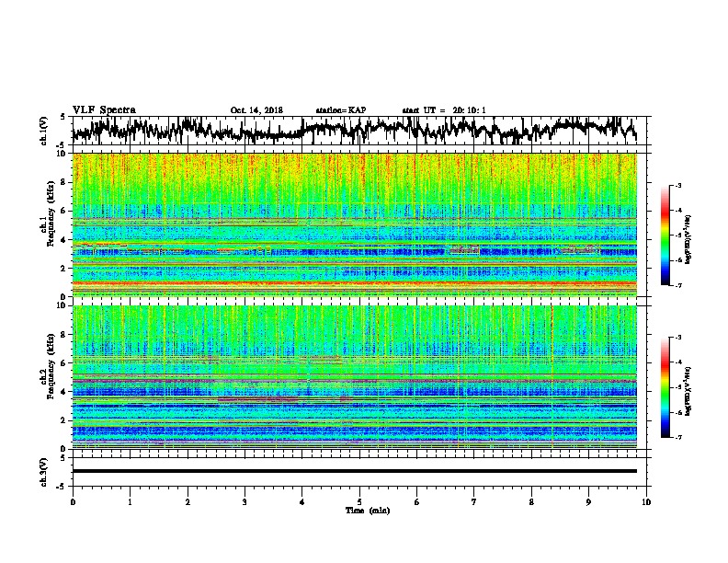728x563 pixels.
Task: Click the ch.1 log(PSD) colorbar title
Action: (x=688, y=239)
